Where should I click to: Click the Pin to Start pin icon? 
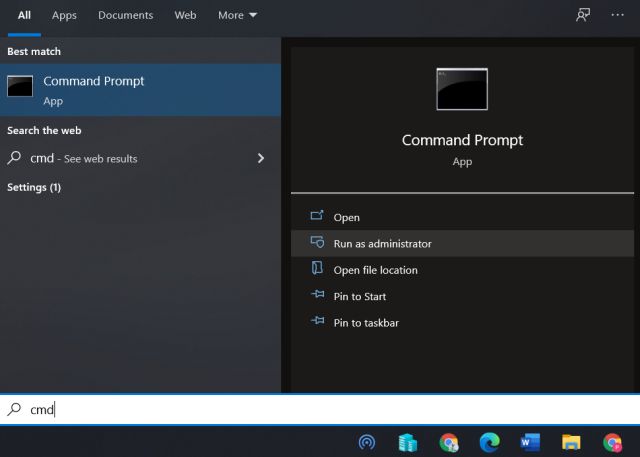pos(317,296)
